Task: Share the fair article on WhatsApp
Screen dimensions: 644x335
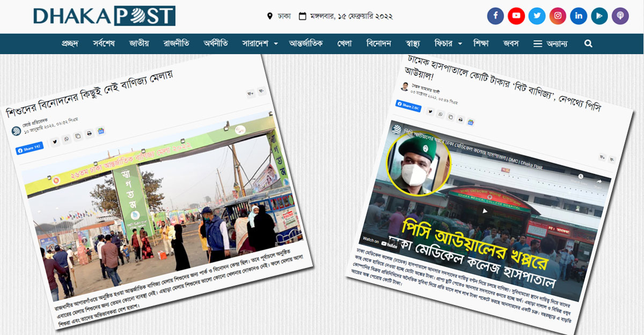Action: (x=66, y=139)
